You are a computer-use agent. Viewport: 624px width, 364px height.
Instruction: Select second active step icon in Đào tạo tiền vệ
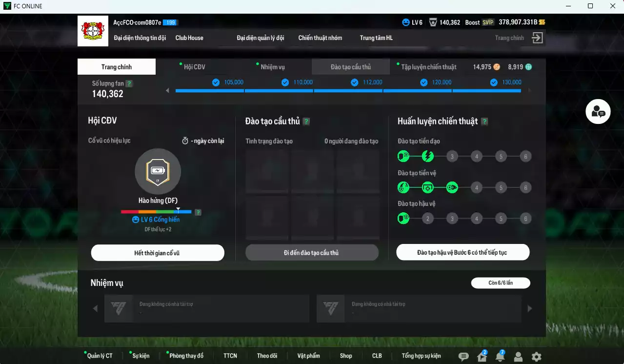coord(428,187)
